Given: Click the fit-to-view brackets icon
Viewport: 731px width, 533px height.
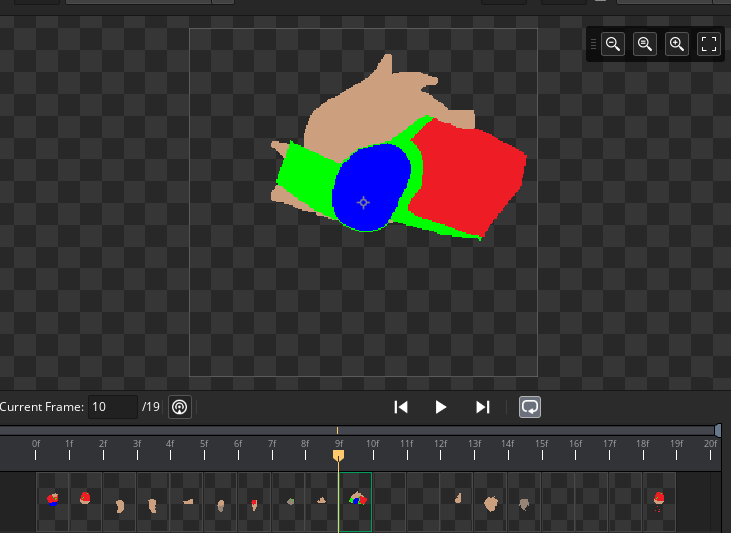Looking at the screenshot, I should click(709, 44).
